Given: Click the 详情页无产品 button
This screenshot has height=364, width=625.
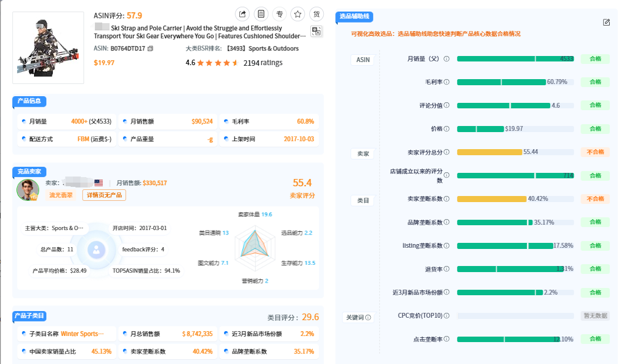Looking at the screenshot, I should click(x=105, y=195).
